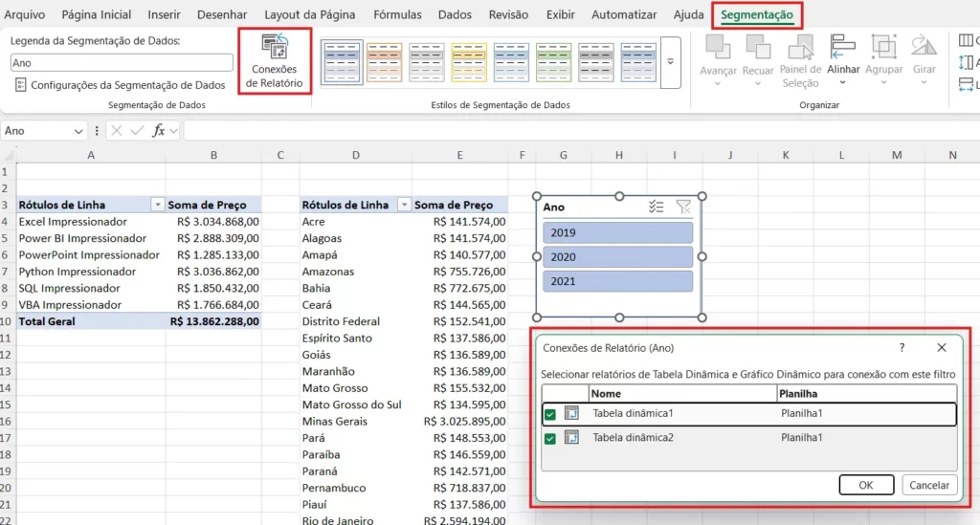Apply the orange slicer style

(384, 62)
